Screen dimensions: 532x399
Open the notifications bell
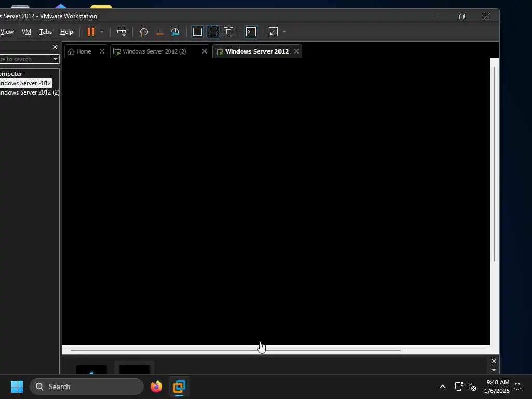tap(517, 387)
